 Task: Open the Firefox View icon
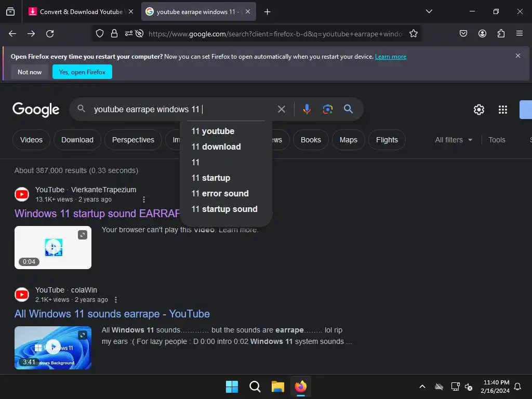click(x=10, y=11)
